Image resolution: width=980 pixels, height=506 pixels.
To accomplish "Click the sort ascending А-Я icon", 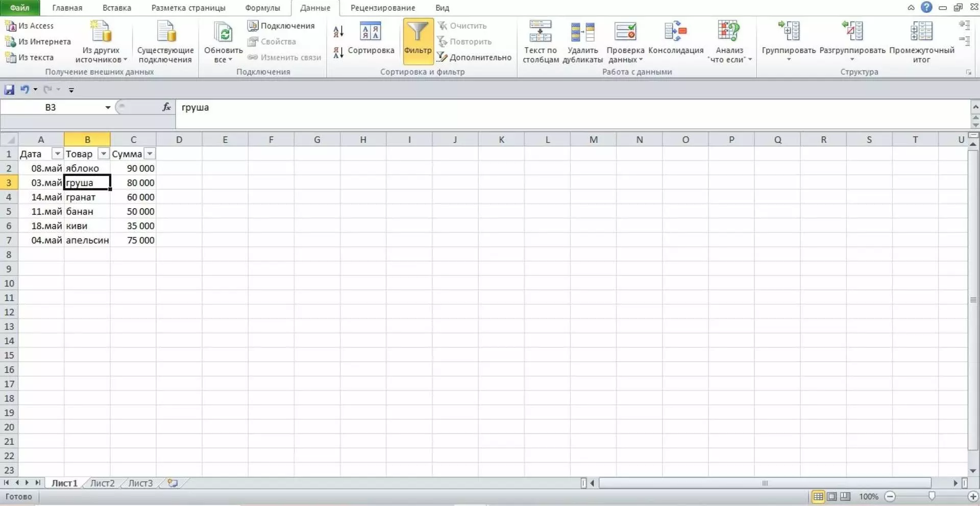I will 338,32.
